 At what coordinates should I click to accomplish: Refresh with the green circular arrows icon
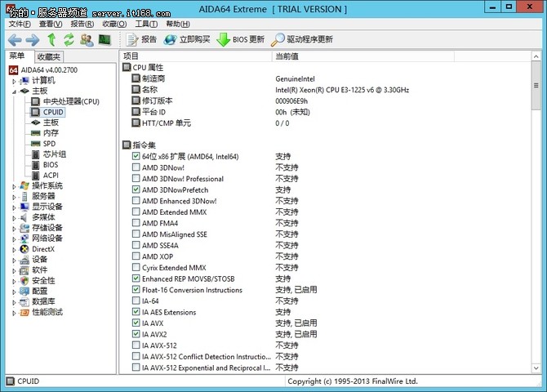[69, 40]
